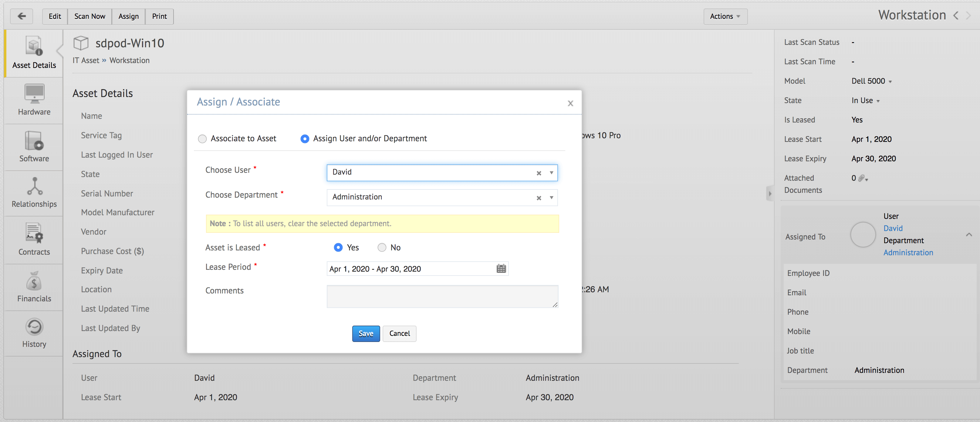
Task: Clear the selected user David
Action: (539, 173)
